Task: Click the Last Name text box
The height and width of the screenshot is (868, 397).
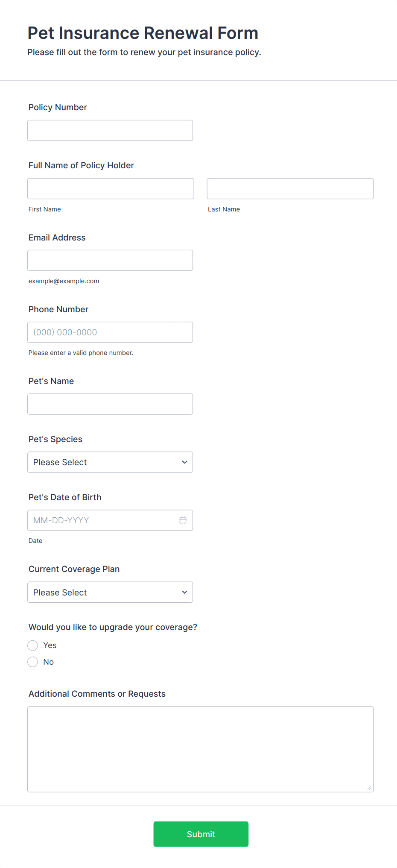Action: [x=290, y=188]
